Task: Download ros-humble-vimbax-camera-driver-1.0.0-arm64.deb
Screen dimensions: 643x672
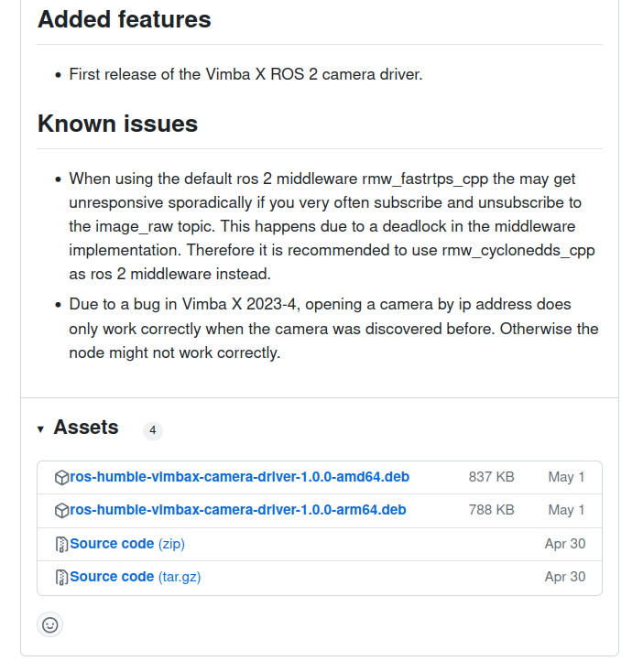Action: pyautogui.click(x=238, y=510)
